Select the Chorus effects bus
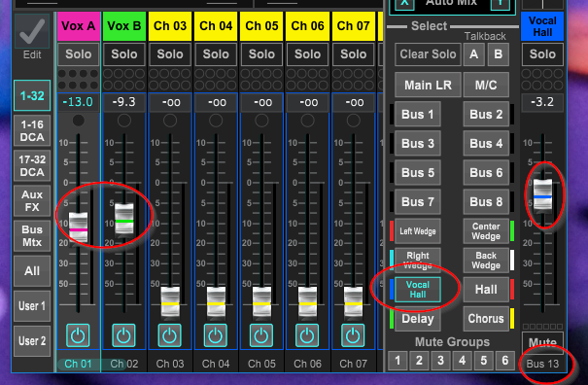Viewport: 588px width, 385px height. click(x=486, y=319)
